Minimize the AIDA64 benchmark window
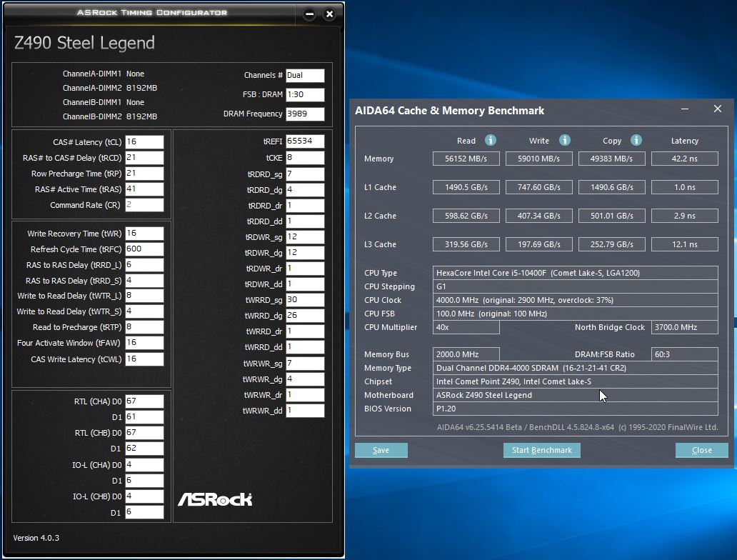 pyautogui.click(x=685, y=109)
